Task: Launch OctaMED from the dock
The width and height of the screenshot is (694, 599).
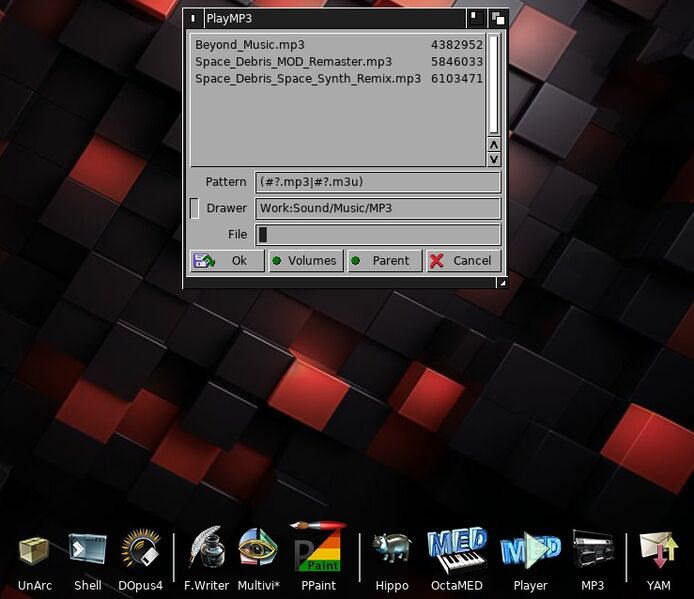Action: [456, 552]
